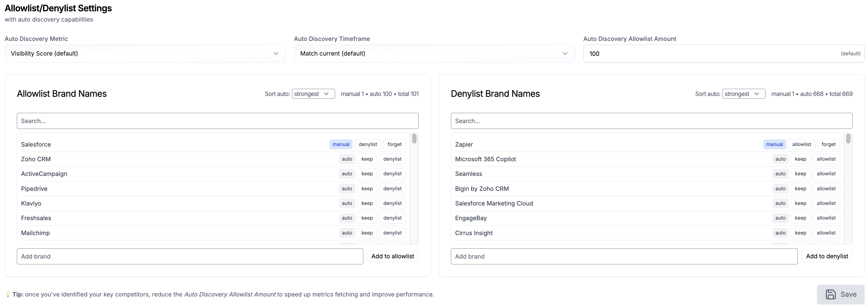The width and height of the screenshot is (868, 307).
Task: Click auto tag for Zoho CRM
Action: [x=347, y=159]
